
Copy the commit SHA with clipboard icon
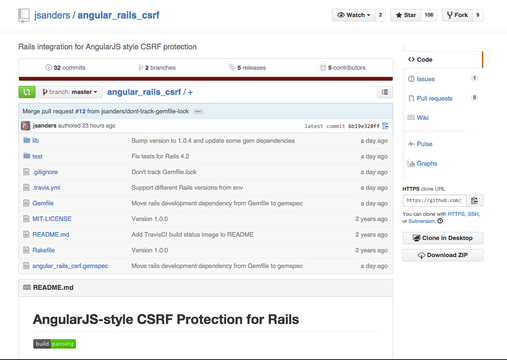pos(385,126)
